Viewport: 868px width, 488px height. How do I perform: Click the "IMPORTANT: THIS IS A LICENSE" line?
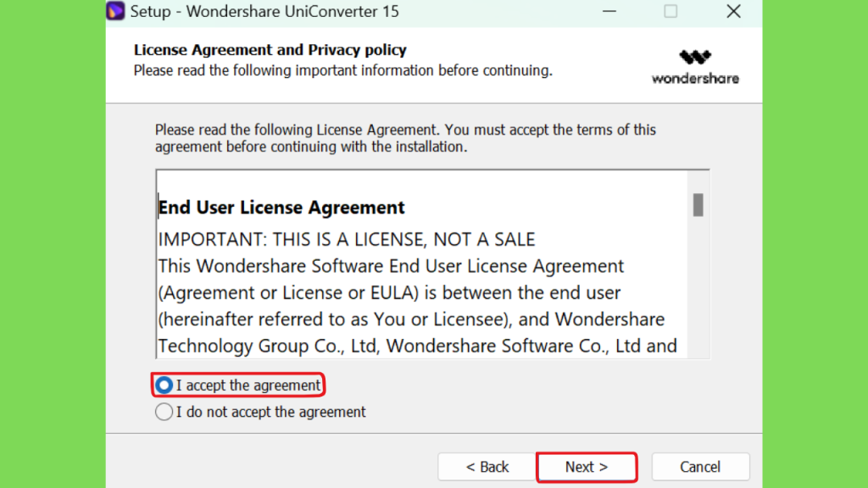[x=347, y=240]
